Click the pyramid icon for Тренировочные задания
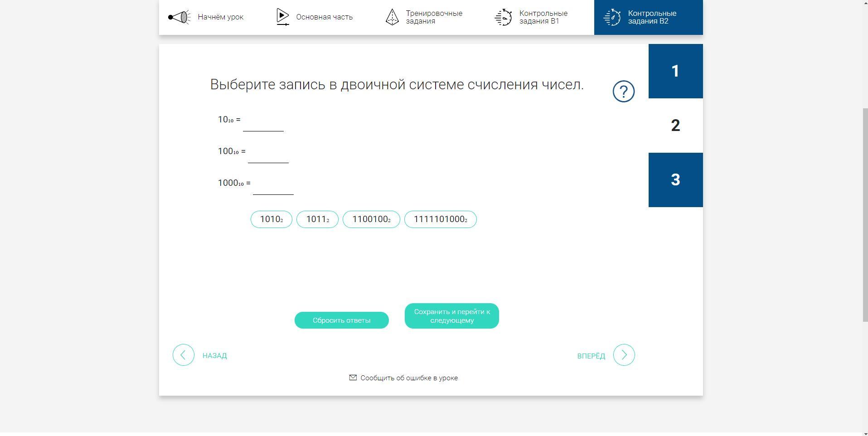Screen dimensions: 868x436 point(392,17)
